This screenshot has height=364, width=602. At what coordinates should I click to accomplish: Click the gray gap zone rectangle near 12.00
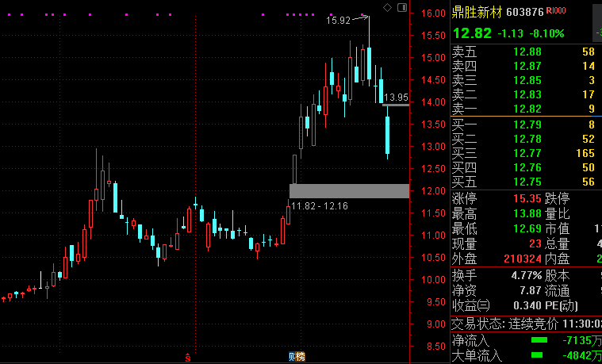coord(349,191)
